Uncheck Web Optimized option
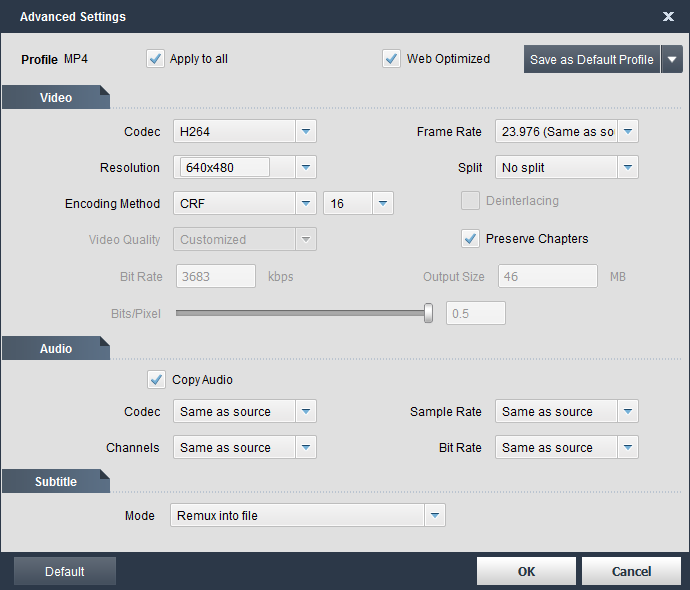Viewport: 690px width, 590px height. tap(391, 59)
